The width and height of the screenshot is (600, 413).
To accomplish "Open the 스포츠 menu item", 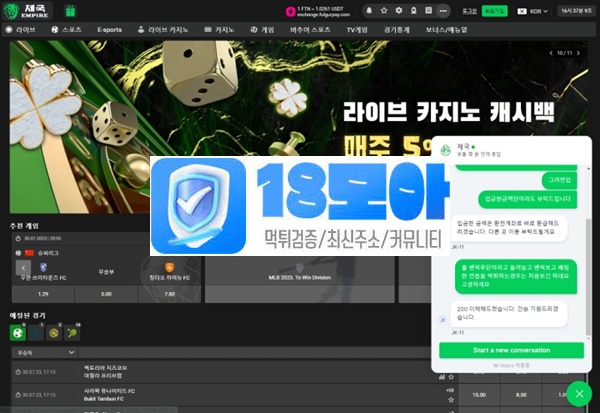I will coord(67,30).
